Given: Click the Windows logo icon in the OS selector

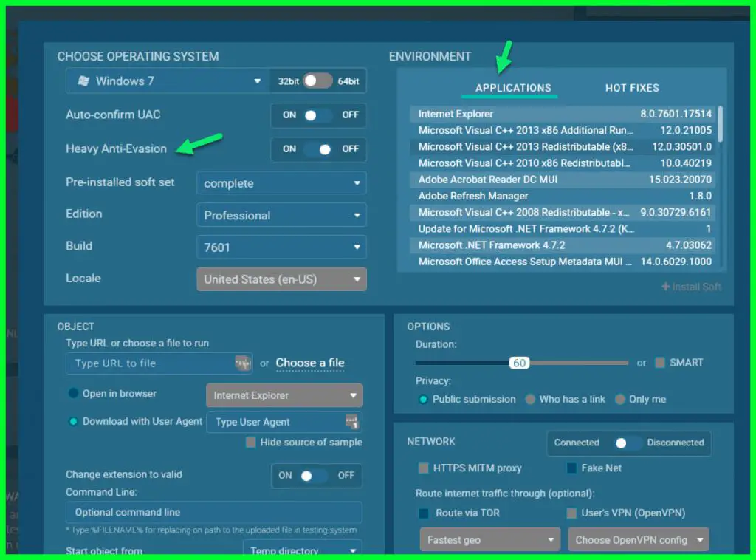Looking at the screenshot, I should pos(83,81).
